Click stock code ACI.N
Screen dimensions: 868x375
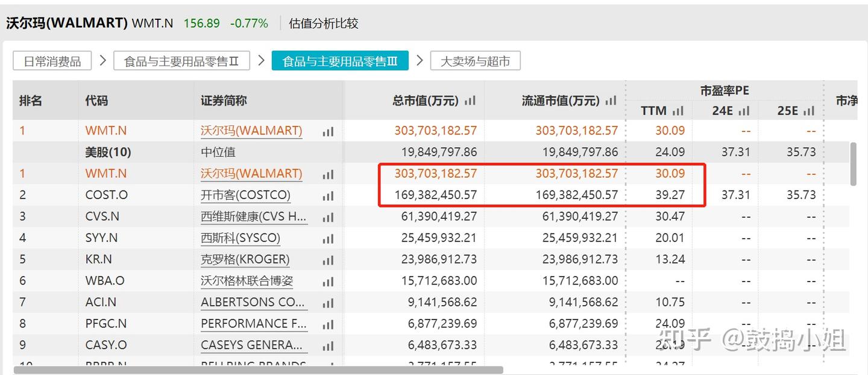coord(101,302)
